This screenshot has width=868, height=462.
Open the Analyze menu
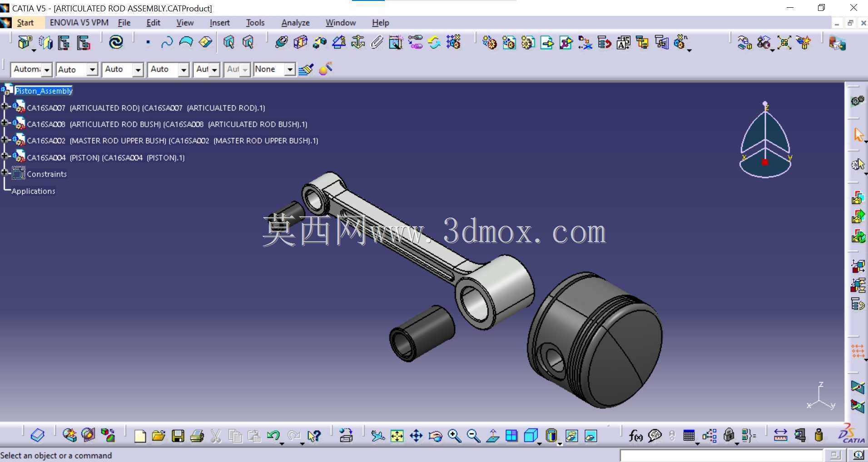pos(295,23)
